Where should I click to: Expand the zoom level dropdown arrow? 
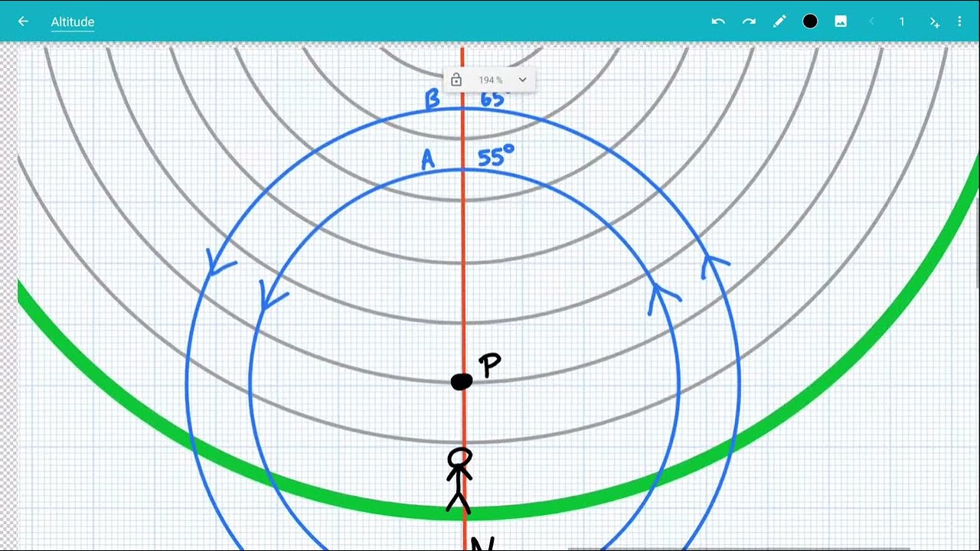click(522, 80)
